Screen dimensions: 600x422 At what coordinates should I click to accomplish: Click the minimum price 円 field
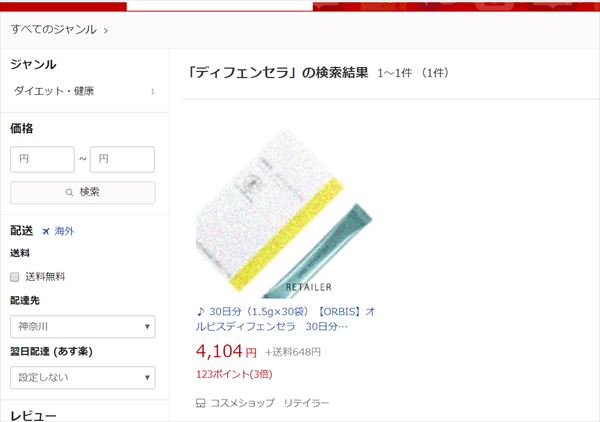42,159
